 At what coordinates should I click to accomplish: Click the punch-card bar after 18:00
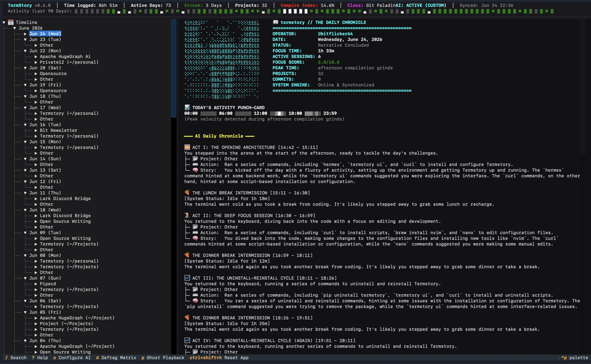(313, 113)
